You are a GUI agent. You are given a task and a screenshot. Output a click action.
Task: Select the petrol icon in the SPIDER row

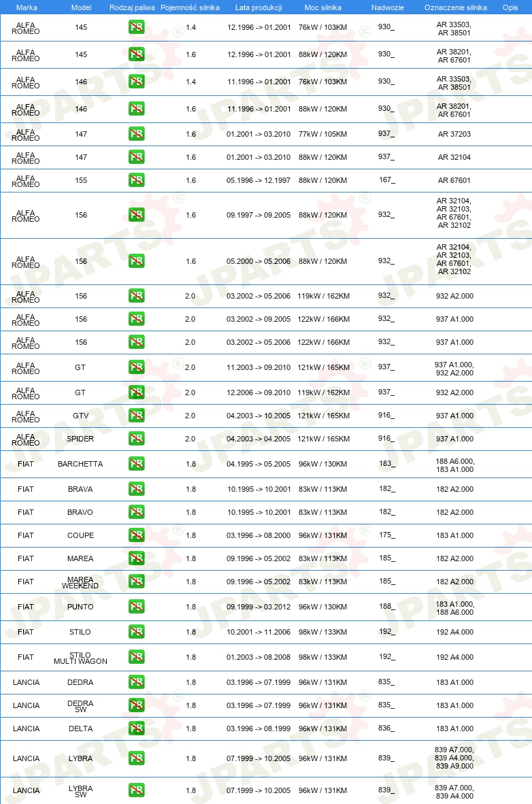pyautogui.click(x=137, y=439)
